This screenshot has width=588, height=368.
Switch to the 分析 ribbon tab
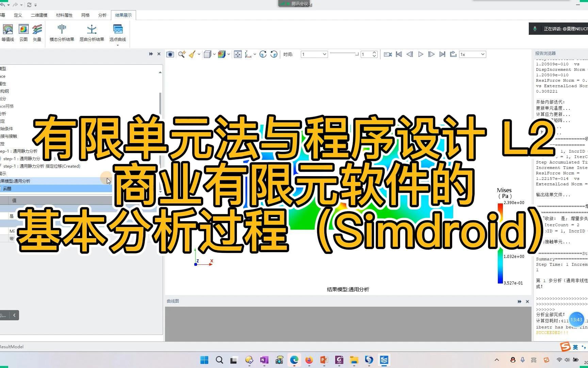click(102, 15)
